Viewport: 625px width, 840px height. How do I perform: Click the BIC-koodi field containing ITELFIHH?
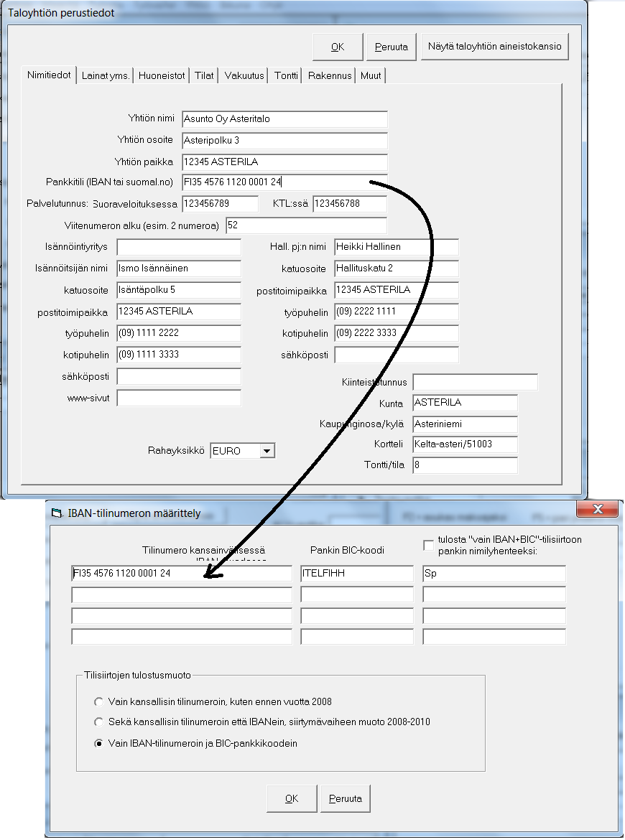click(357, 573)
